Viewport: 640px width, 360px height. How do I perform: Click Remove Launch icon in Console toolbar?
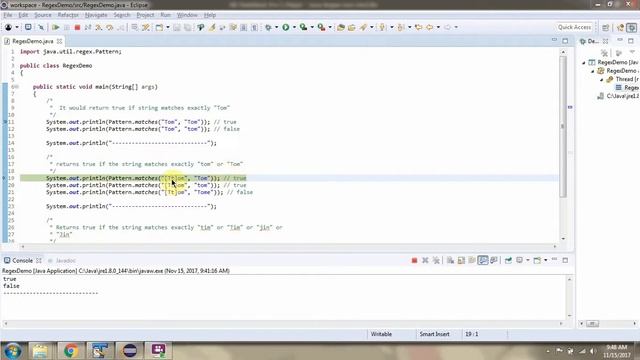[x=425, y=260]
